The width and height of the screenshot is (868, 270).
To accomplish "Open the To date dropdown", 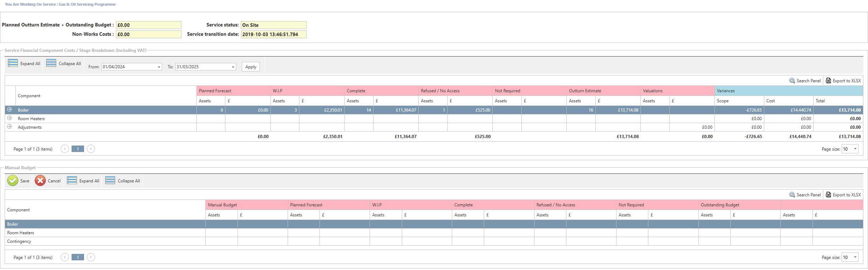I will tap(233, 67).
